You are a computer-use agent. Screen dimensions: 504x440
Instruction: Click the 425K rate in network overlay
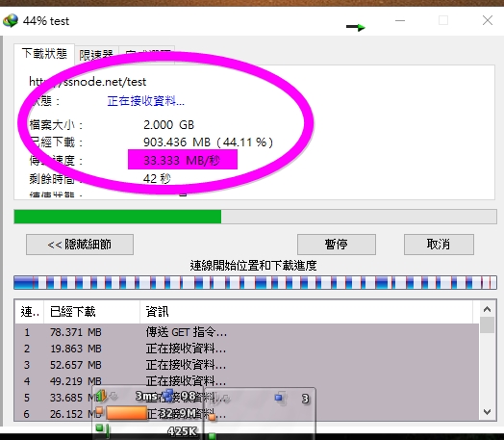tap(182, 431)
